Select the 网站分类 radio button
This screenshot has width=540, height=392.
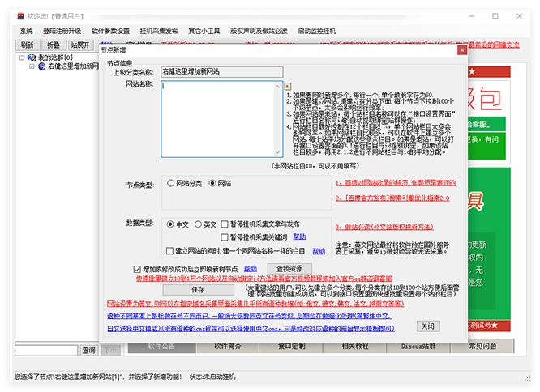171,183
